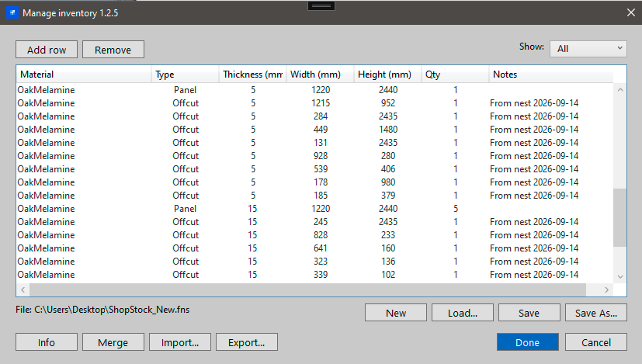Viewport: 642px width, 364px height.
Task: Select the 5 mm Panel row Material cell
Action: coord(46,90)
